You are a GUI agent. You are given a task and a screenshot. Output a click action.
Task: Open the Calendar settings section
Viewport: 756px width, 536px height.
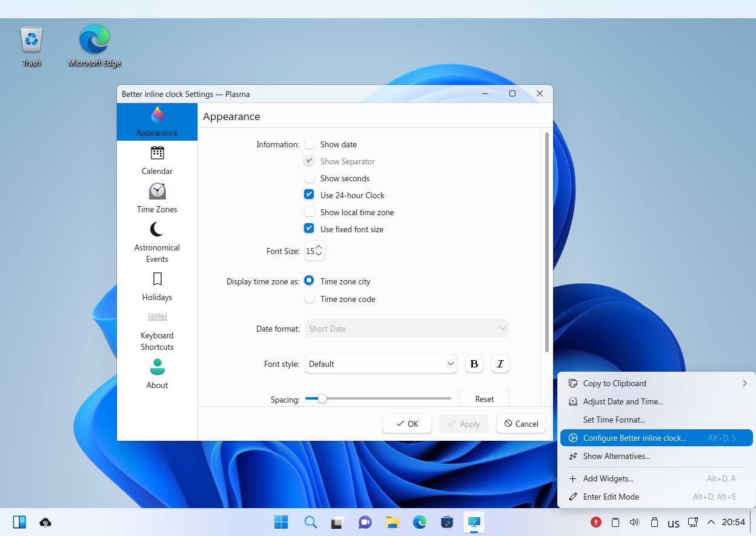click(157, 160)
